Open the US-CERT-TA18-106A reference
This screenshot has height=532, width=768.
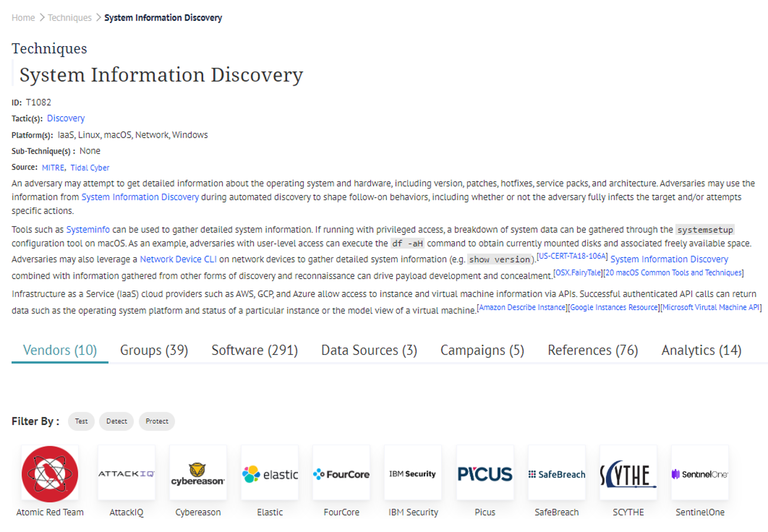[x=572, y=256]
